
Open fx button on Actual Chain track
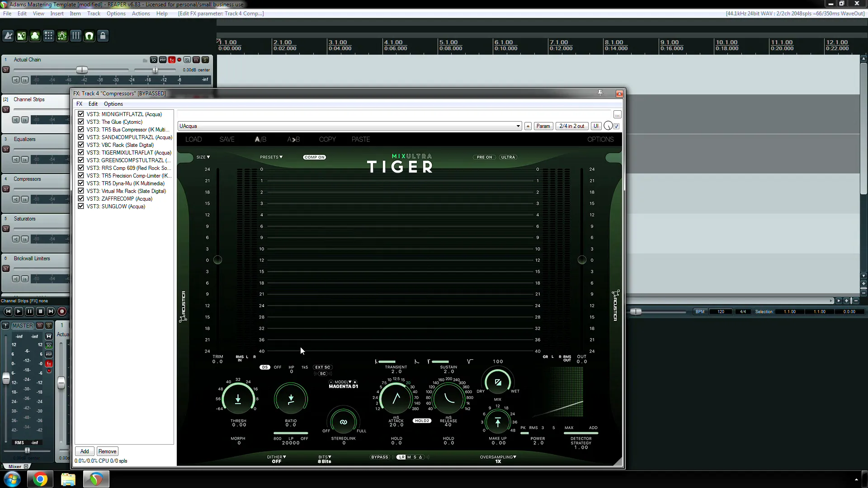pyautogui.click(x=172, y=60)
